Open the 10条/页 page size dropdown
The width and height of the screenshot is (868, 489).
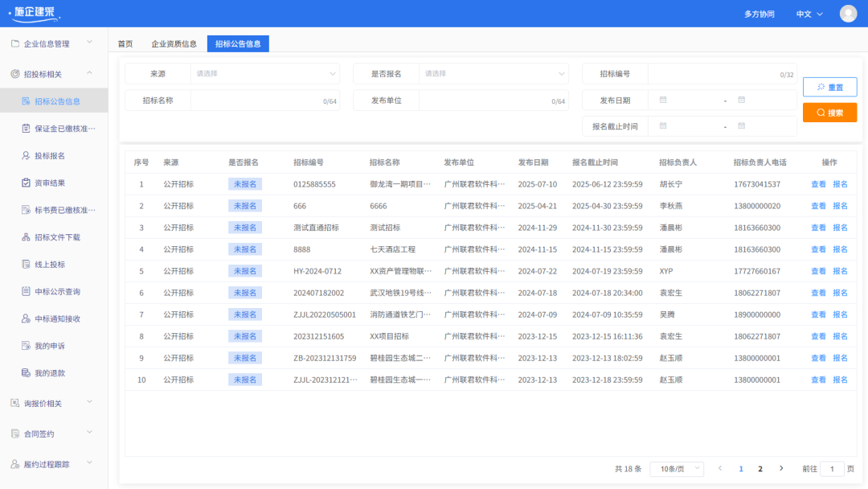point(677,469)
